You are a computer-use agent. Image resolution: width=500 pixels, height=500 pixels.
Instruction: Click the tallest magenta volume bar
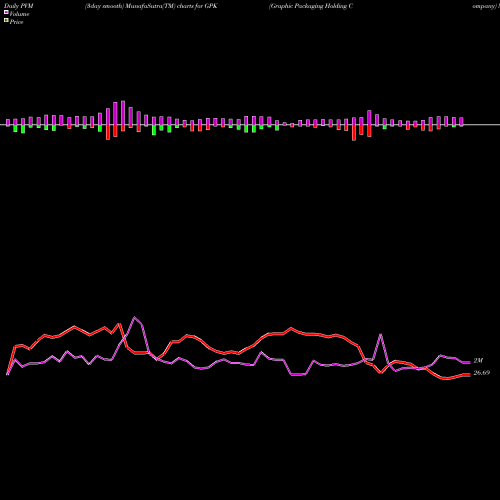(x=123, y=113)
